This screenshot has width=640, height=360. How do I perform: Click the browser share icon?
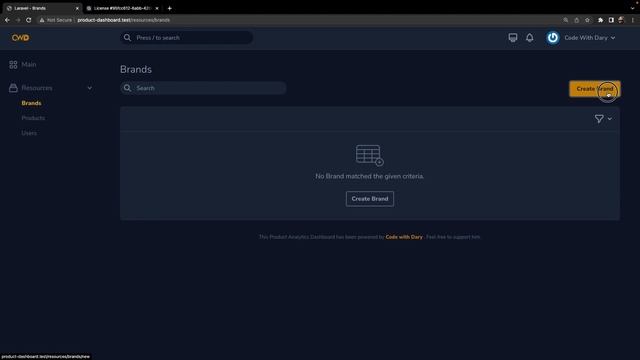click(x=576, y=20)
